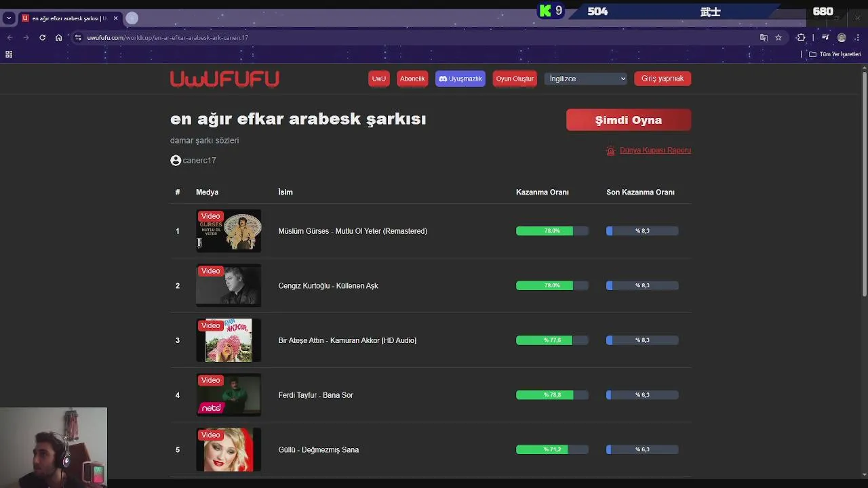Click the Medya column header
This screenshot has height=488, width=868.
click(207, 192)
